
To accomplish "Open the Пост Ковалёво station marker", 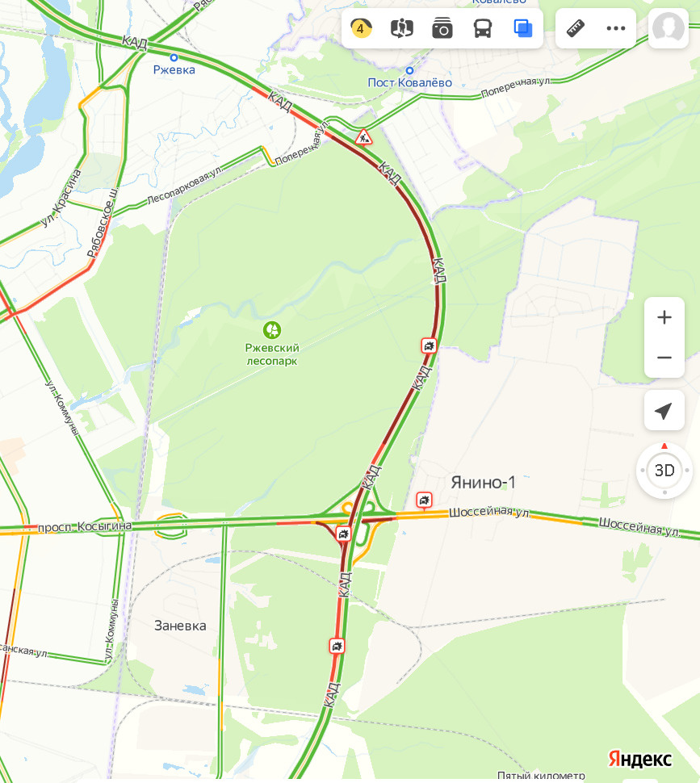I will coord(409,71).
